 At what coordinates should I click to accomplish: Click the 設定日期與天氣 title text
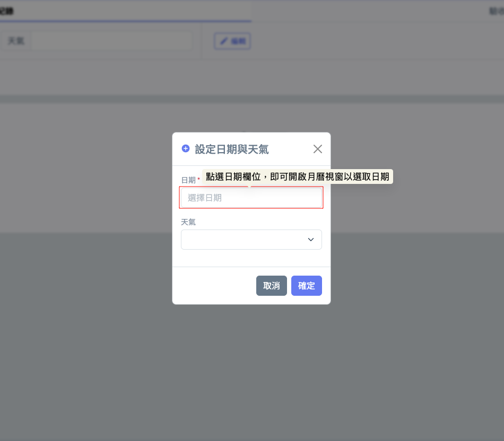coord(232,149)
